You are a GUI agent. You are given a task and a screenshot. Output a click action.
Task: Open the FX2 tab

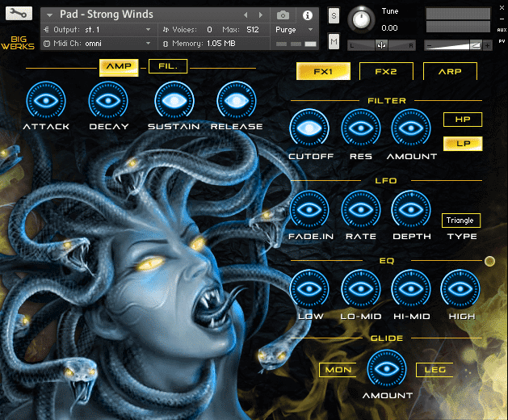pos(386,71)
